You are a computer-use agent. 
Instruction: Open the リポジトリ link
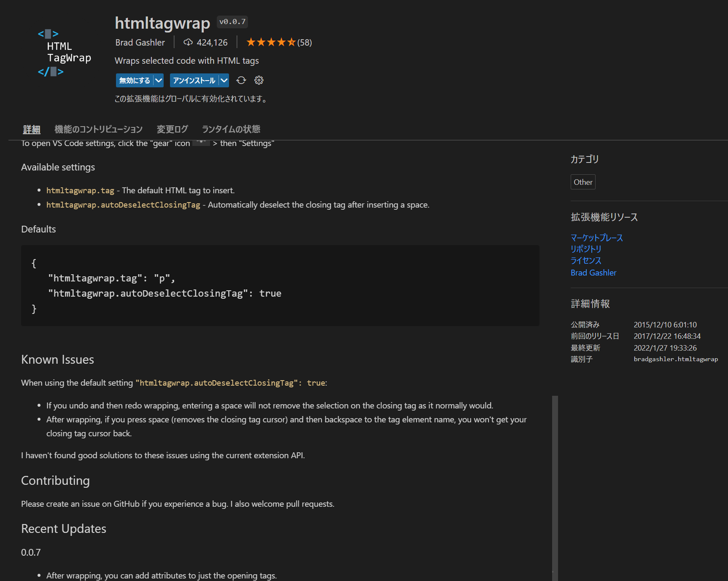click(x=585, y=249)
